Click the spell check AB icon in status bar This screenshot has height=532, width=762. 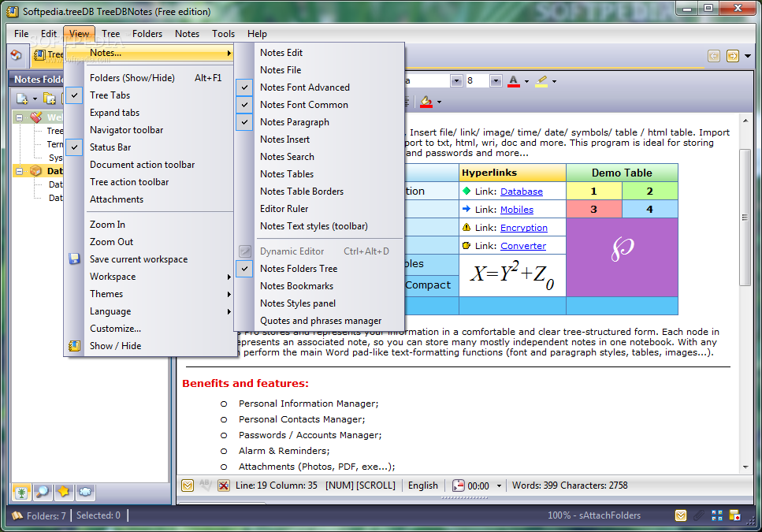click(205, 485)
